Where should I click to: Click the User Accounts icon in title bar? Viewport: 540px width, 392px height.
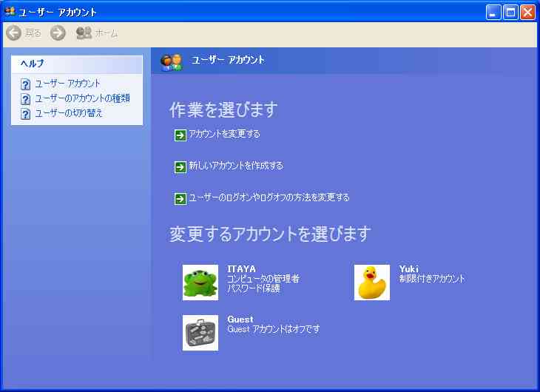coord(10,12)
